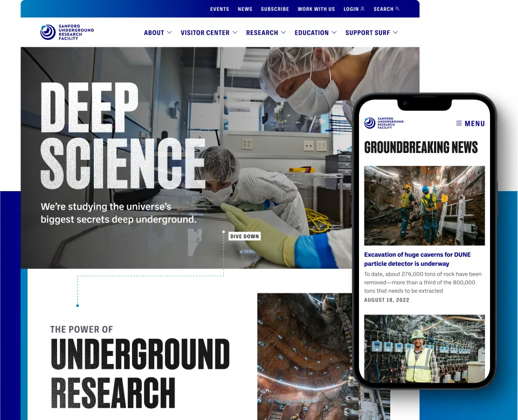This screenshot has width=518, height=420.
Task: Click the login user icon
Action: pos(363,9)
